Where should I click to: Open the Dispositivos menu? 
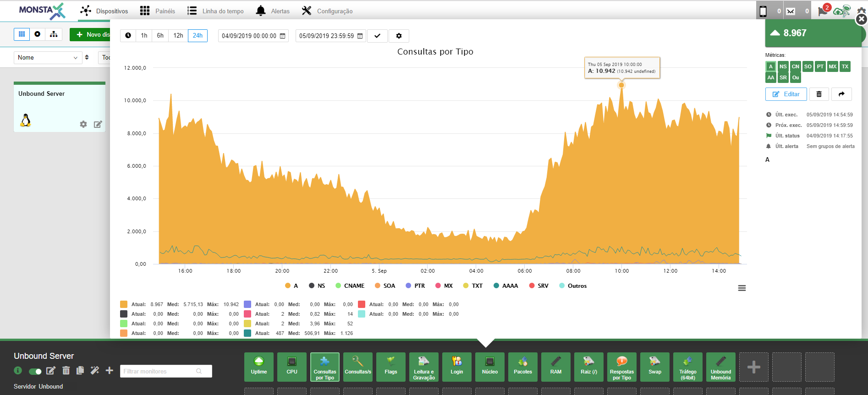click(x=104, y=11)
